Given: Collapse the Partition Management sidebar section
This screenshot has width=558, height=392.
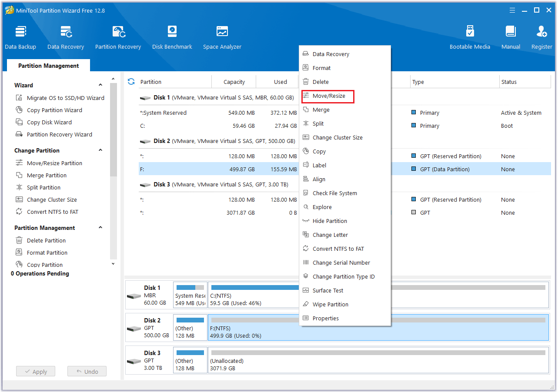Looking at the screenshot, I should pos(100,228).
